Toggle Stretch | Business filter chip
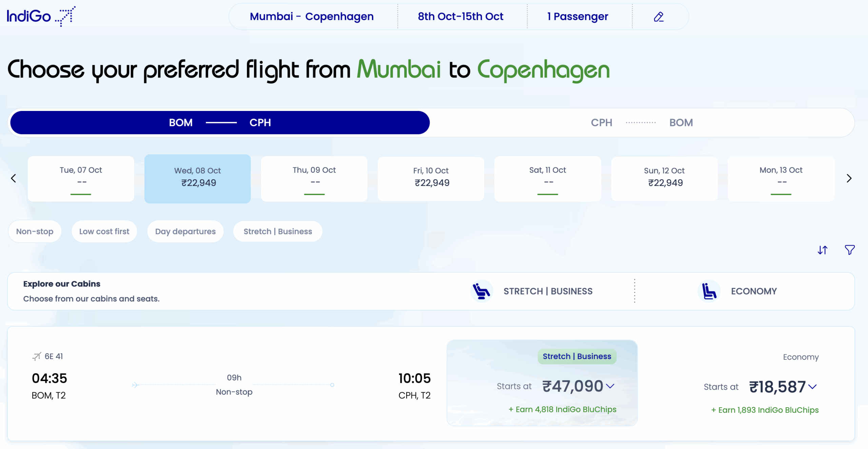The width and height of the screenshot is (868, 449). (x=277, y=231)
